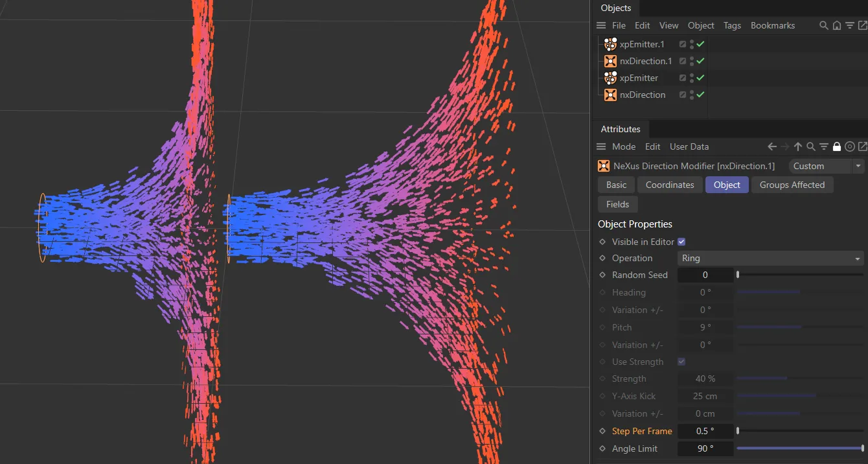Open search in the Attributes panel
The height and width of the screenshot is (464, 868).
point(810,146)
